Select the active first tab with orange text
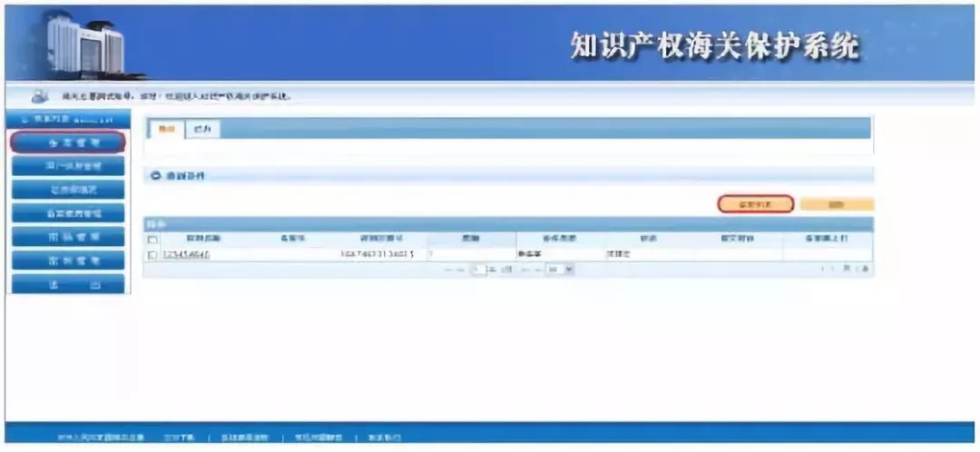 (x=166, y=130)
